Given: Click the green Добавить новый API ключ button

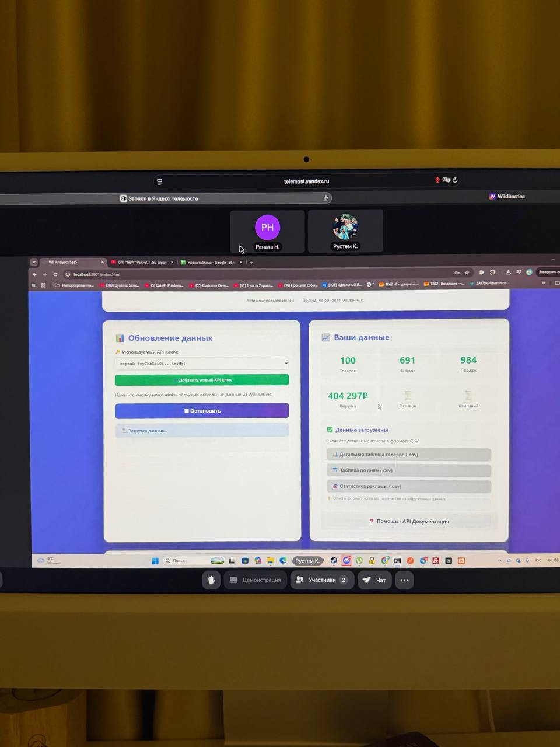Looking at the screenshot, I should coord(202,380).
